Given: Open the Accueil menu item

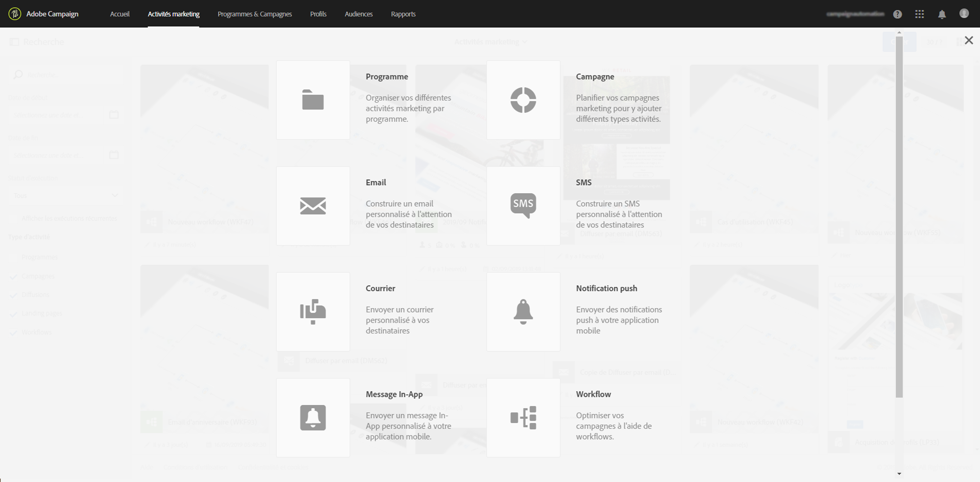Looking at the screenshot, I should click(x=119, y=14).
